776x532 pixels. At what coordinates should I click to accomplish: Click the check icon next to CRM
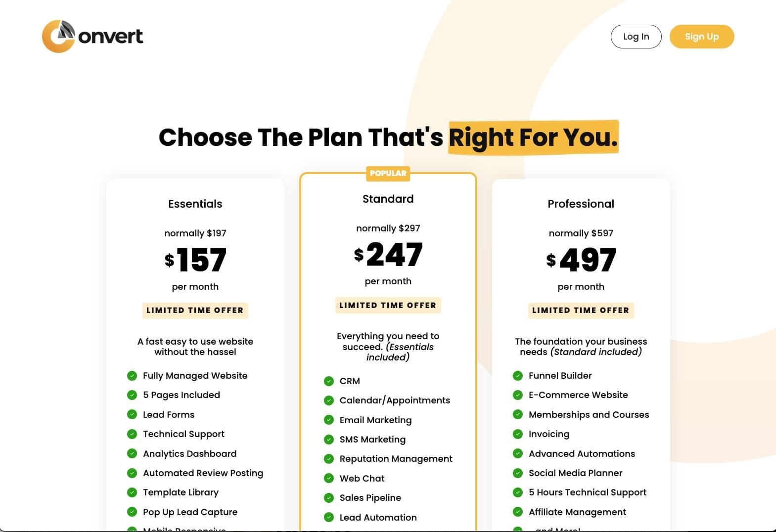tap(329, 381)
